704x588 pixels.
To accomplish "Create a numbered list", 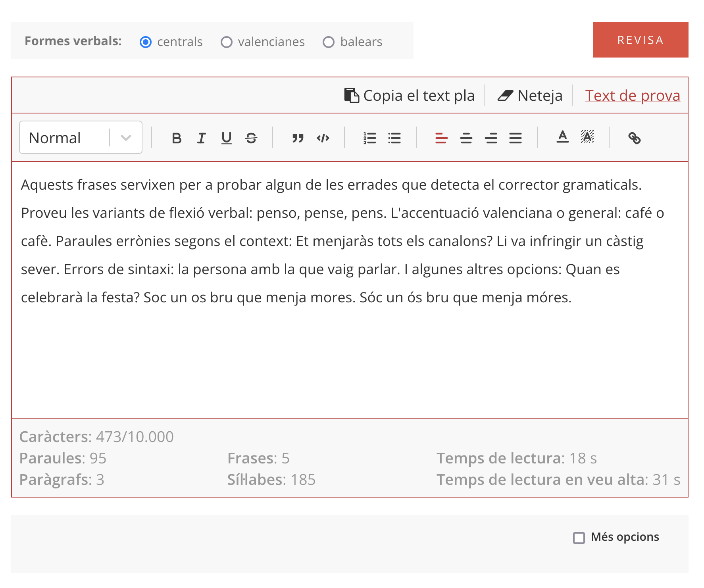I will coord(369,138).
